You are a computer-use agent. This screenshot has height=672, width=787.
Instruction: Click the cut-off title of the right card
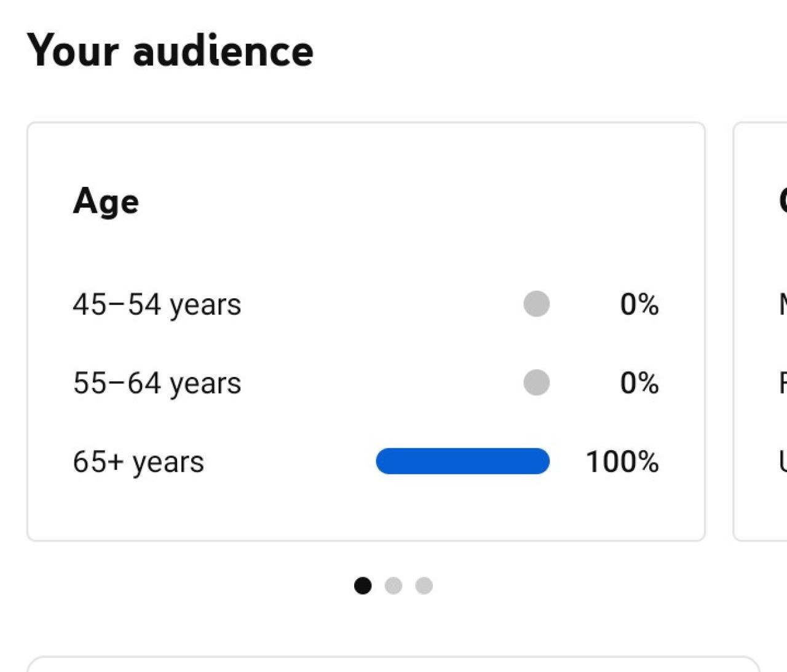(x=783, y=201)
